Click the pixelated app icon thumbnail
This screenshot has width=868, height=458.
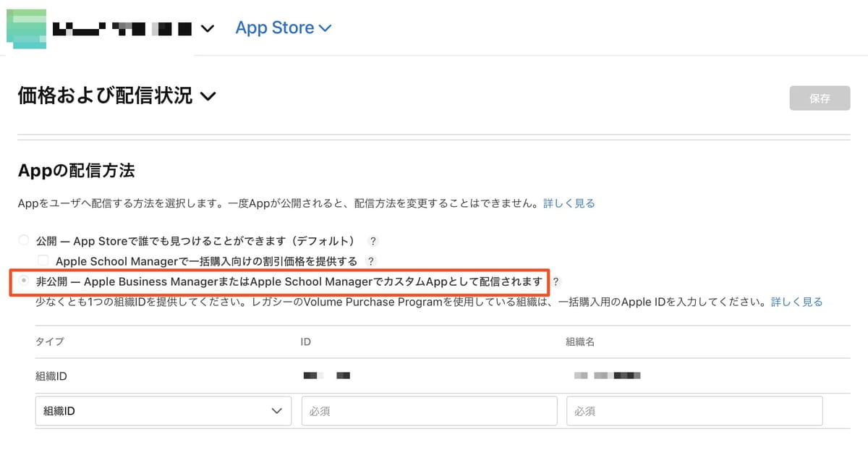coord(26,29)
